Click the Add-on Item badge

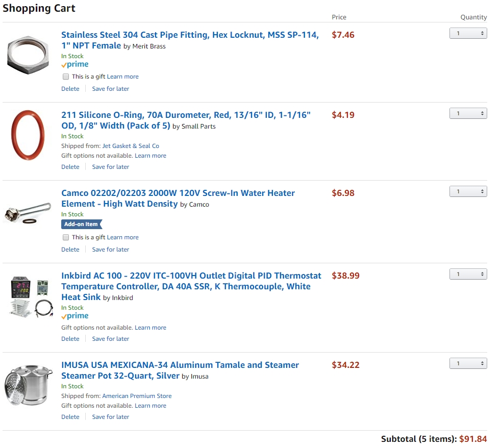click(x=82, y=225)
